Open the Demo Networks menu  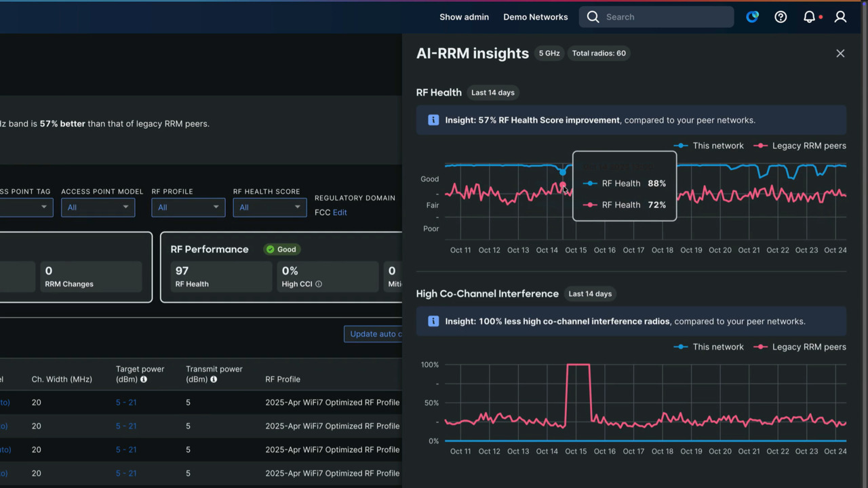click(x=535, y=17)
